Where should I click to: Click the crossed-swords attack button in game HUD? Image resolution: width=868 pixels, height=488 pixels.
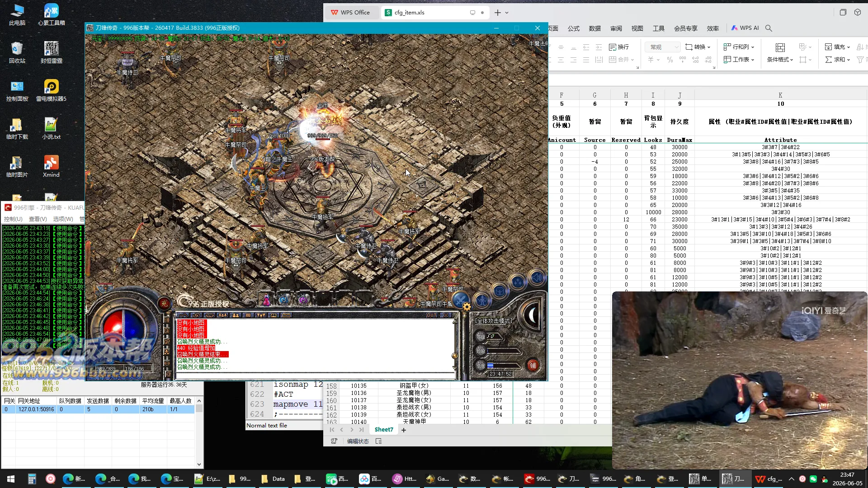[461, 300]
